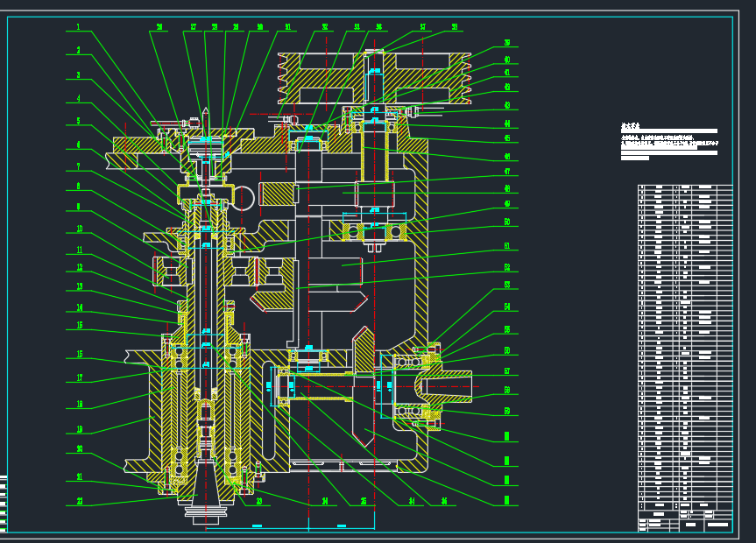Image resolution: width=756 pixels, height=543 pixels.
Task: Select part callout 33 at top
Action: tap(357, 27)
